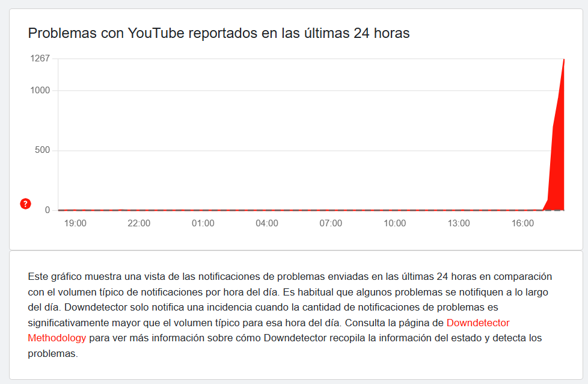Image resolution: width=588 pixels, height=384 pixels.
Task: Click the 07:00 time marker
Action: click(x=331, y=223)
